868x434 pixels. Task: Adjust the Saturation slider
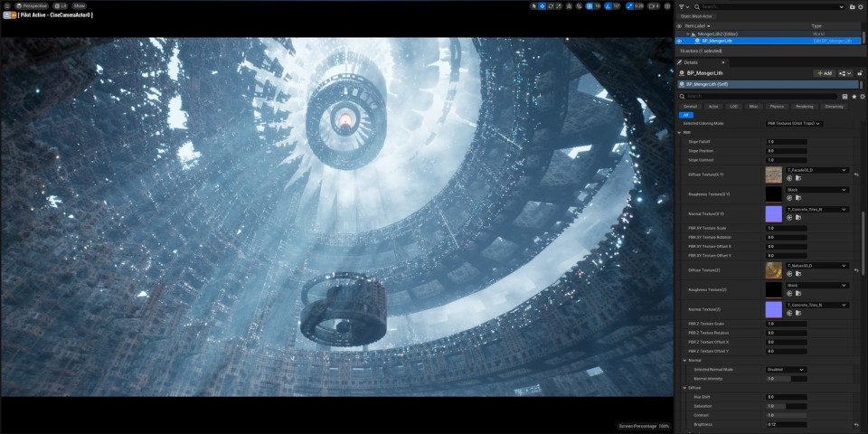tap(786, 406)
